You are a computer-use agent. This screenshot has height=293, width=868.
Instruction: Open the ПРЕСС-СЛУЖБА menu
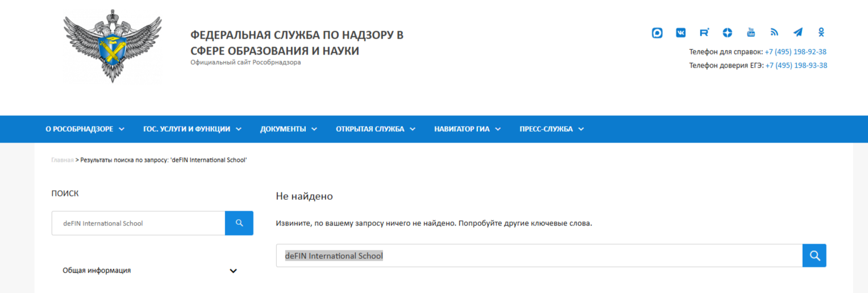click(551, 129)
